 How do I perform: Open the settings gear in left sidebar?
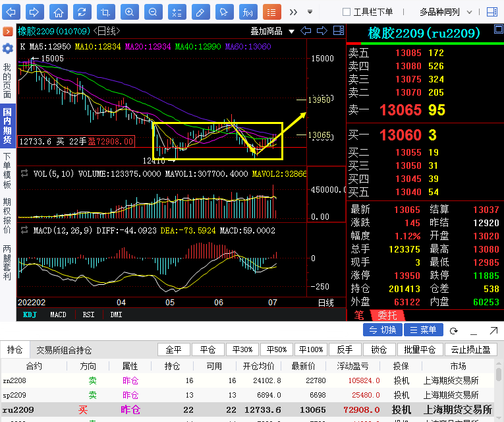tap(7, 48)
